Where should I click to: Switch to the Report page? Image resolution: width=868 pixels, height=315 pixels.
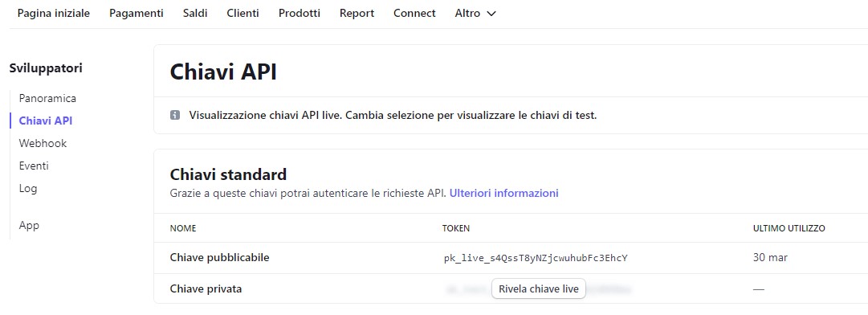pos(357,14)
